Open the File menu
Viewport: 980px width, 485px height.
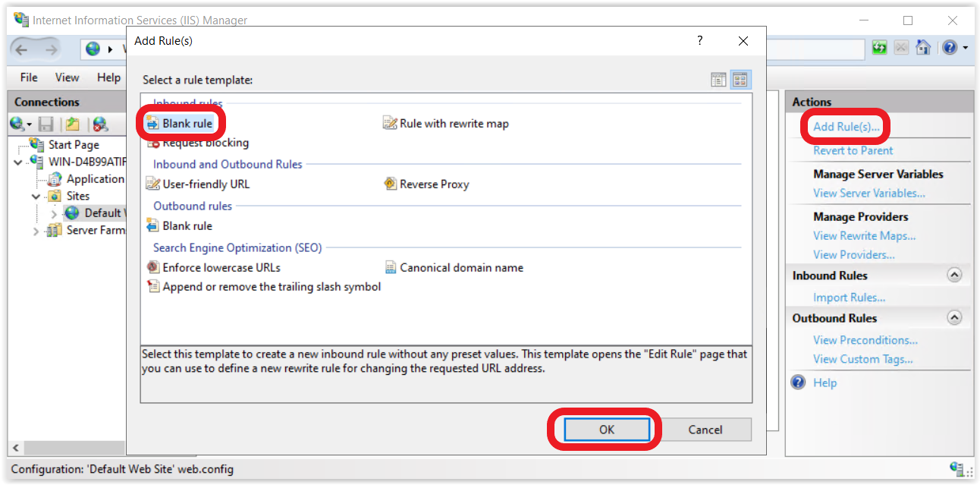(29, 77)
